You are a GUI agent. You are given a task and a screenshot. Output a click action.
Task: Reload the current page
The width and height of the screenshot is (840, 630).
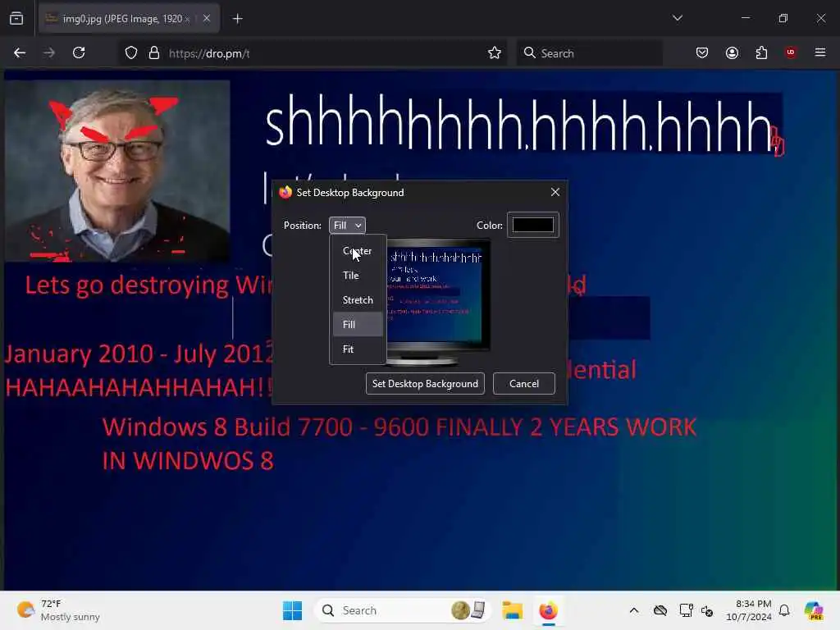(79, 52)
